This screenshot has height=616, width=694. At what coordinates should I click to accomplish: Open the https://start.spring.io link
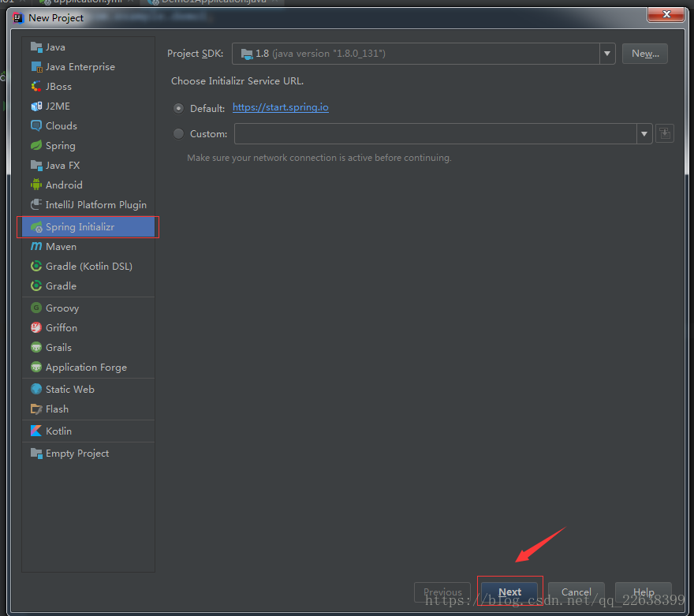[281, 107]
